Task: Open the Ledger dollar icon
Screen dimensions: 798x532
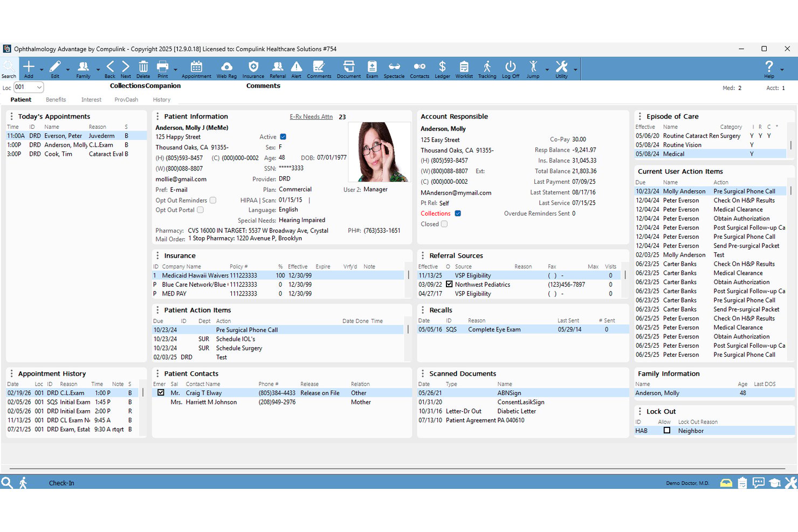Action: point(442,67)
